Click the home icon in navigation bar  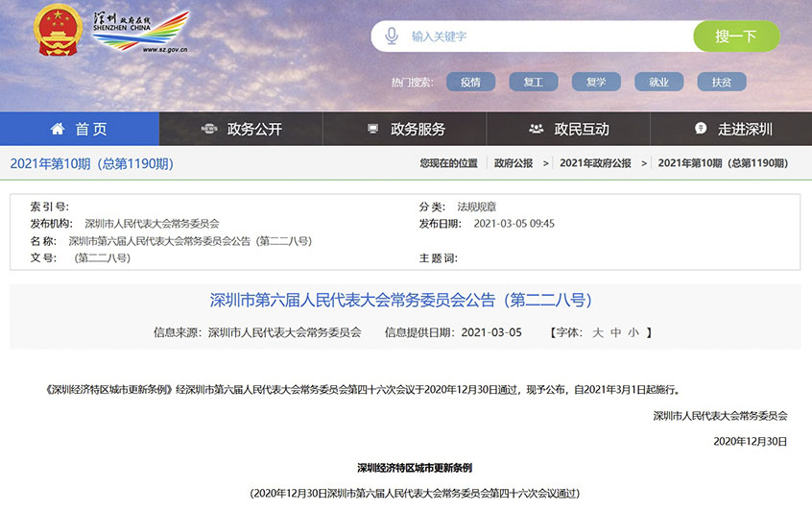pos(58,129)
